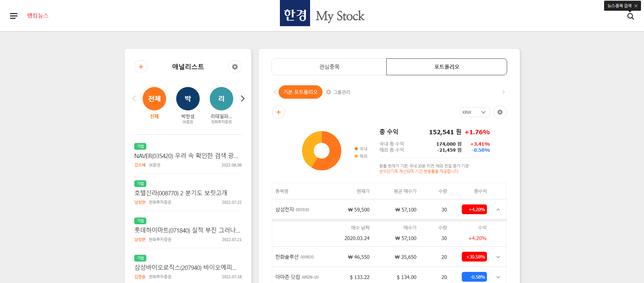The width and height of the screenshot is (644, 283).
Task: Show previous portfolio groups arrow
Action: pos(275,92)
